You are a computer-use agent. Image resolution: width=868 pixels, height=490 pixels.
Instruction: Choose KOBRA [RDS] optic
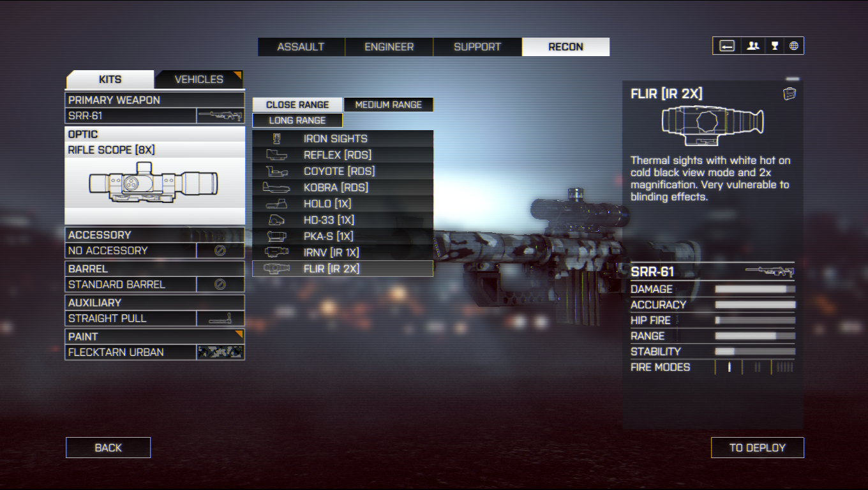click(x=343, y=188)
